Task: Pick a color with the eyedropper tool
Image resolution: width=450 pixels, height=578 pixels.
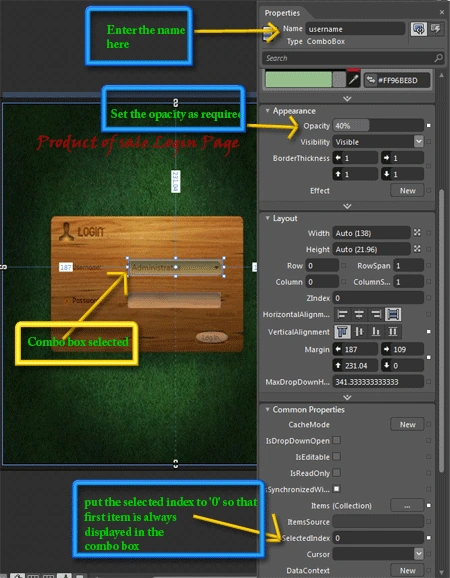Action: (x=353, y=80)
